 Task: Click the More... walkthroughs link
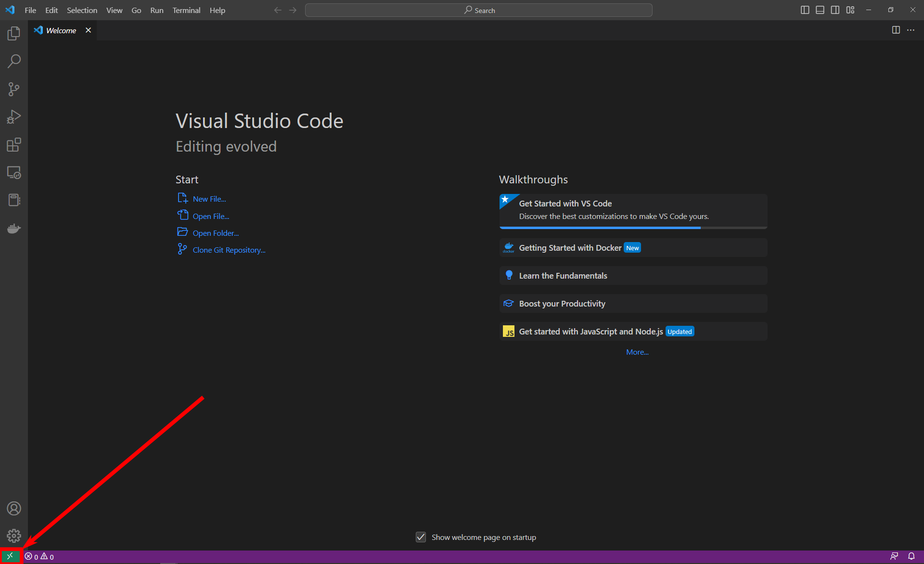click(637, 352)
